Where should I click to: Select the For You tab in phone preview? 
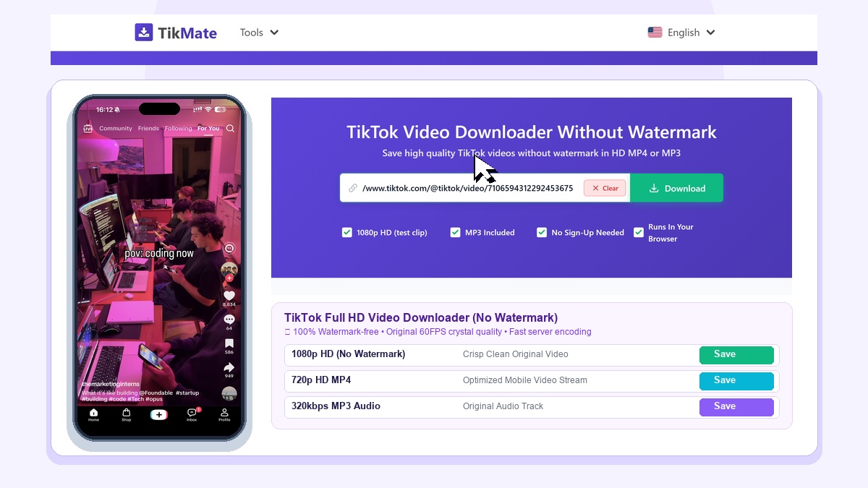[x=208, y=129]
